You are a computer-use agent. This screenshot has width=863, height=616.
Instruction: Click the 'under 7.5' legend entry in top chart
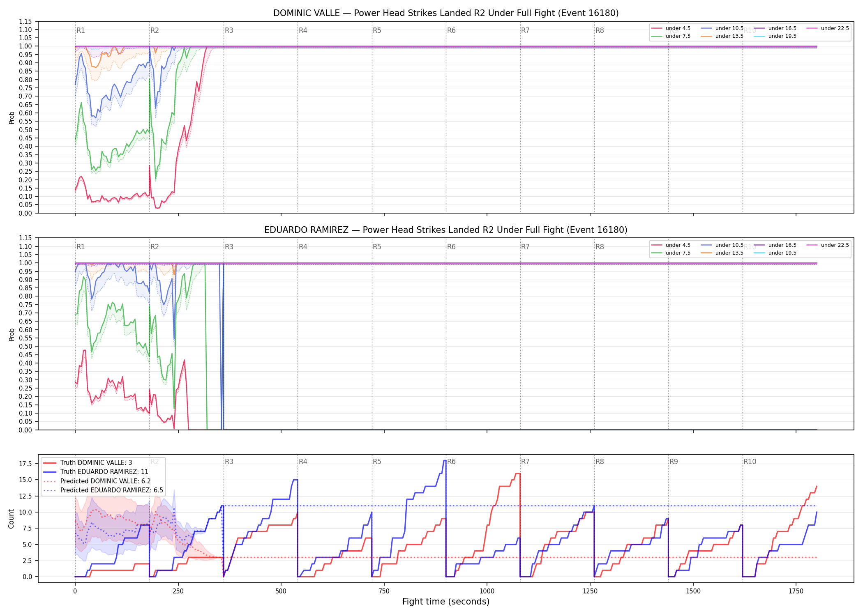(x=671, y=36)
